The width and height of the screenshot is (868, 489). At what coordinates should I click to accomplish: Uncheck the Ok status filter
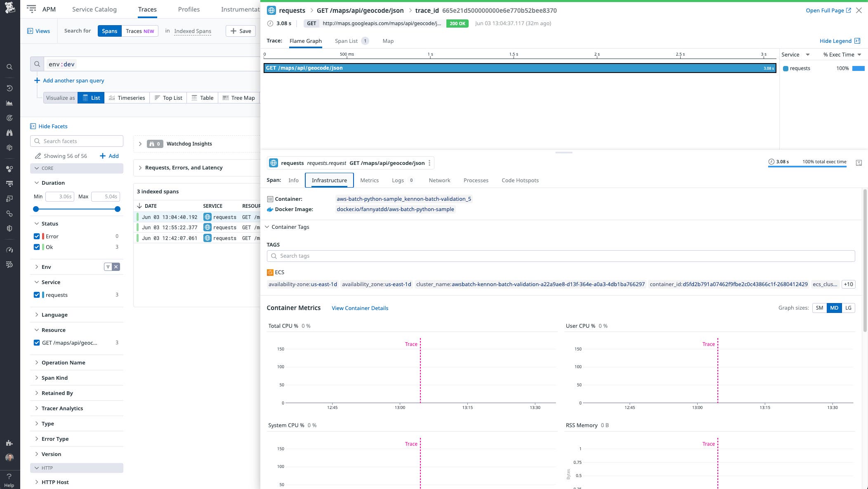click(37, 247)
